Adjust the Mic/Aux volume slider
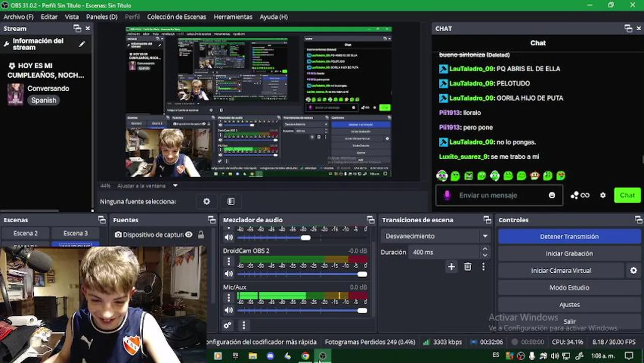The image size is (644, 363). (302, 310)
